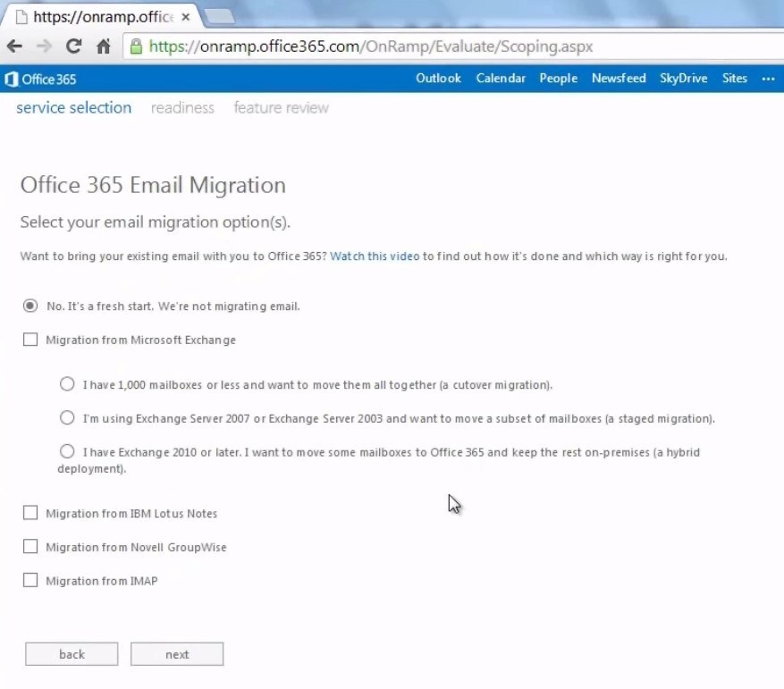Screen dimensions: 784x689
Task: Open Newsfeed in the top navigation
Action: [x=619, y=79]
